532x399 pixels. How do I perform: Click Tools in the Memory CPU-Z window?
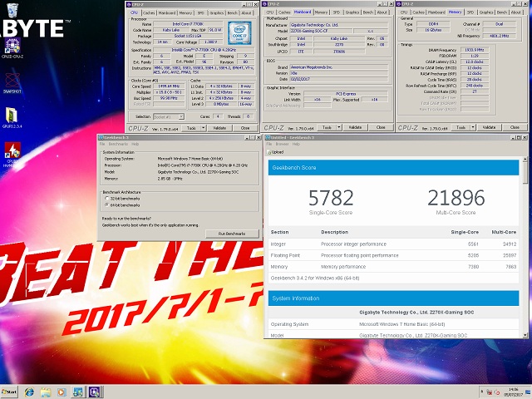[x=461, y=127]
